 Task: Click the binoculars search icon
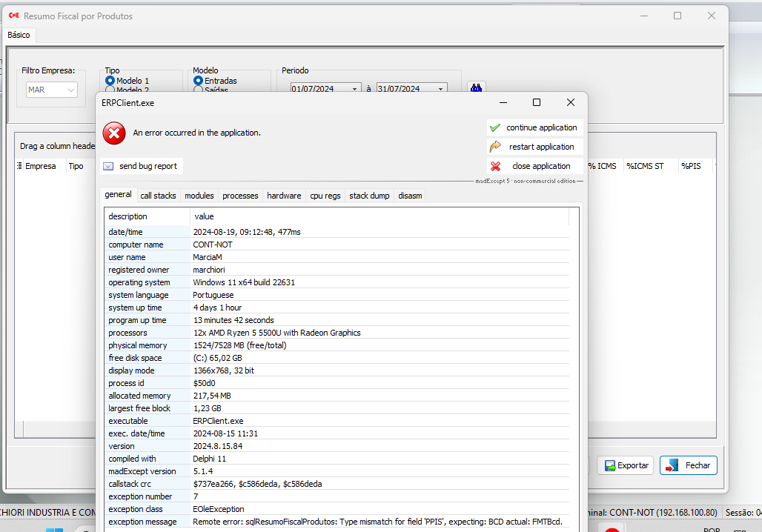pyautogui.click(x=477, y=87)
